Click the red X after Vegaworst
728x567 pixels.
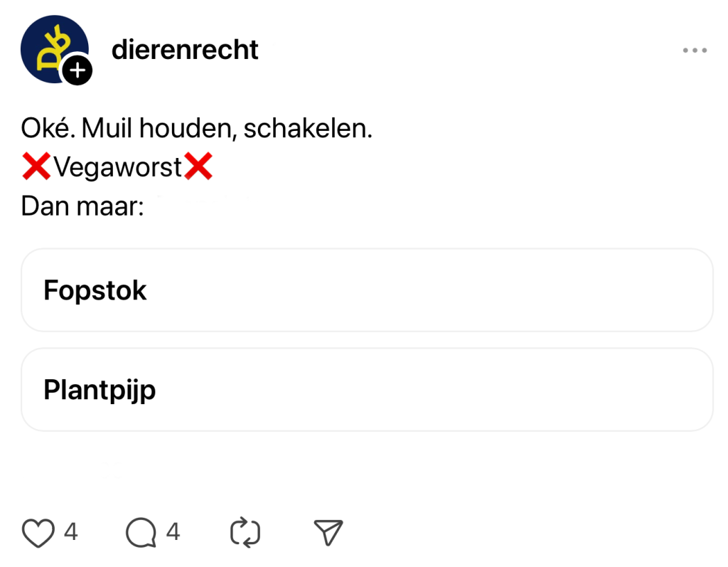[198, 168]
